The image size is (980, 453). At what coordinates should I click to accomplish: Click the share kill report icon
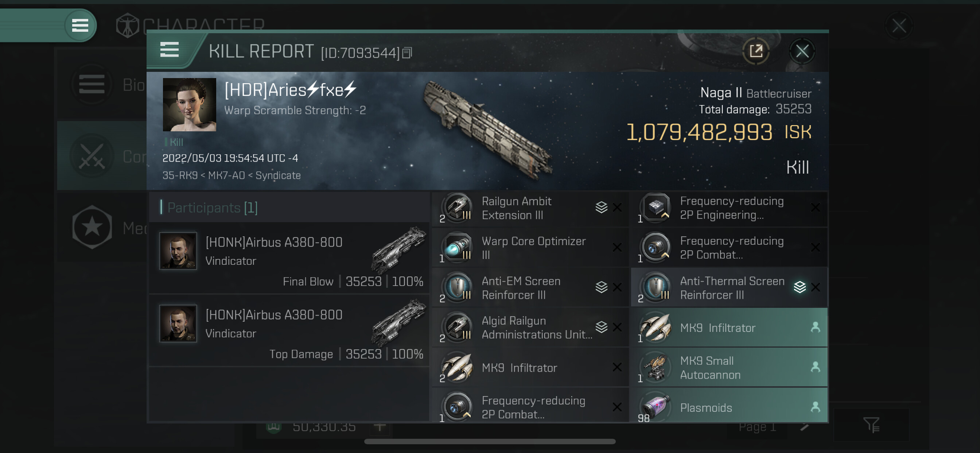(755, 51)
